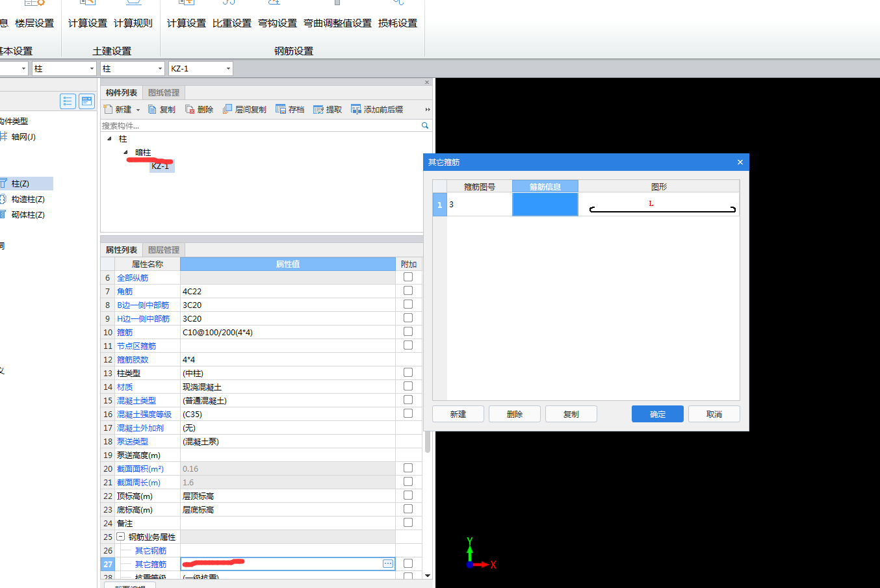Tick the 附加 checkbox for 角筋

pos(408,290)
